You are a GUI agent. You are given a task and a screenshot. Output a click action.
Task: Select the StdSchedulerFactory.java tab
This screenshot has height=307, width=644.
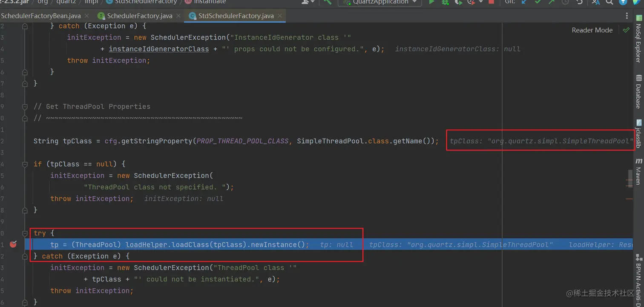(236, 16)
